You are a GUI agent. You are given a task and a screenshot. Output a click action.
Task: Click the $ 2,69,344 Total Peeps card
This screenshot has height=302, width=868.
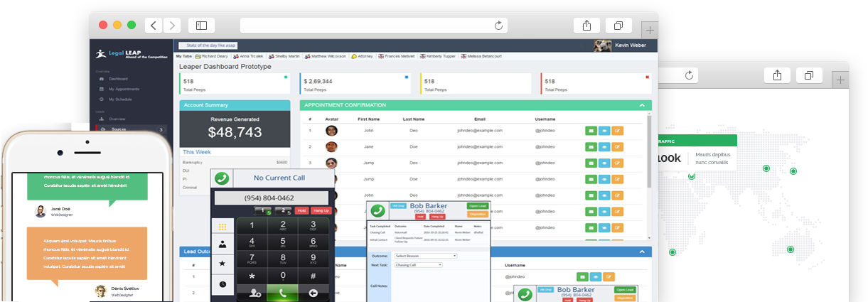(x=355, y=83)
